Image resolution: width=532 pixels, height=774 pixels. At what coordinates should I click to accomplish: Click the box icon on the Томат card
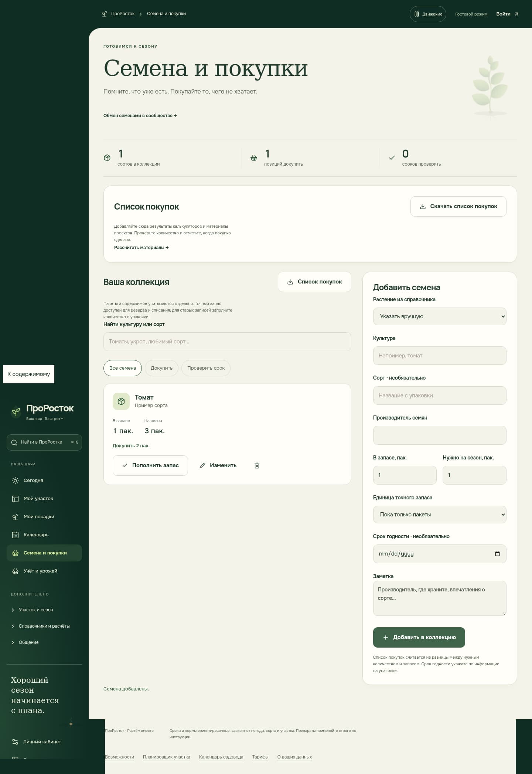121,401
